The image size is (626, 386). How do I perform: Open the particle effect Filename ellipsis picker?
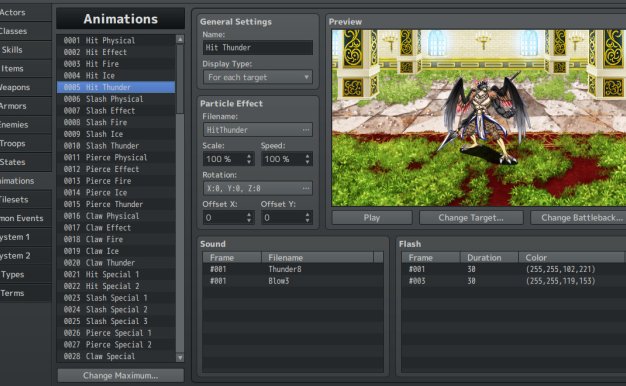306,130
